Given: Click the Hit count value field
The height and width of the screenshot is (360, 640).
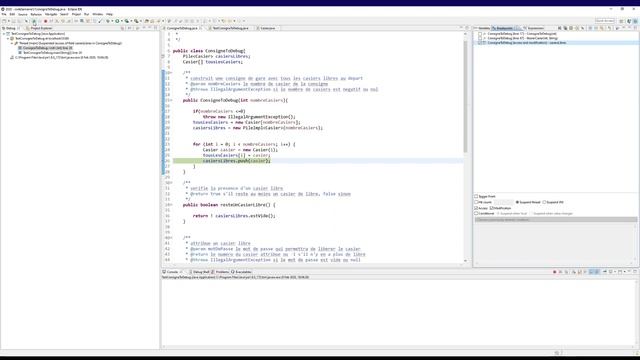Looking at the screenshot, I should [x=504, y=202].
